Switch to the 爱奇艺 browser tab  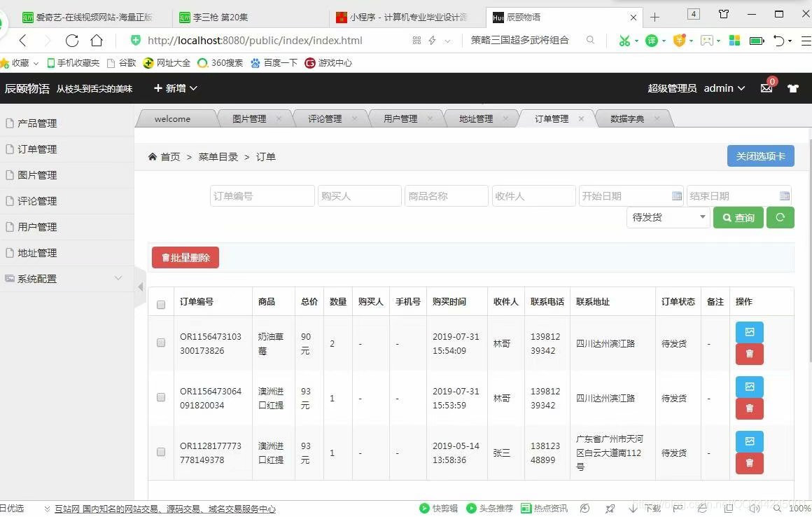pos(93,17)
